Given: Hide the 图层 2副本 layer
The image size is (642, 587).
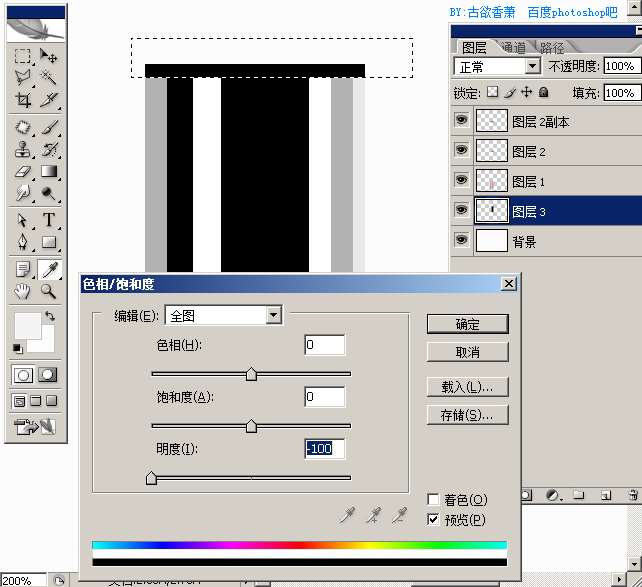Looking at the screenshot, I should [x=461, y=120].
